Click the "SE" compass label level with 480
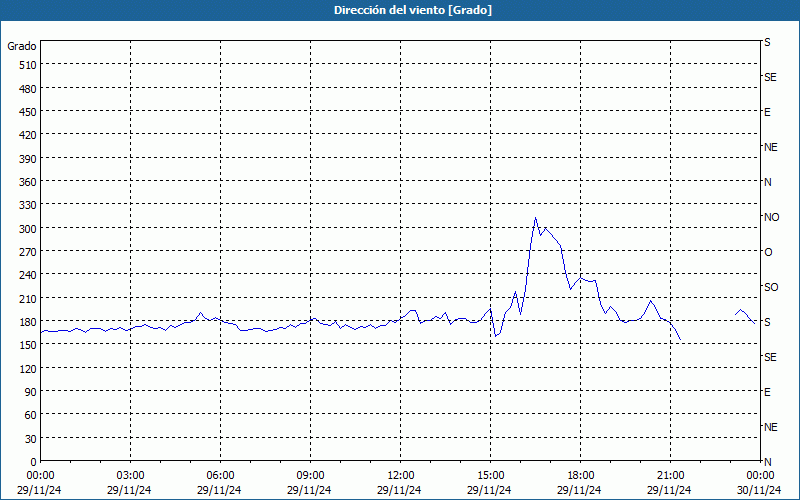 pyautogui.click(x=770, y=78)
